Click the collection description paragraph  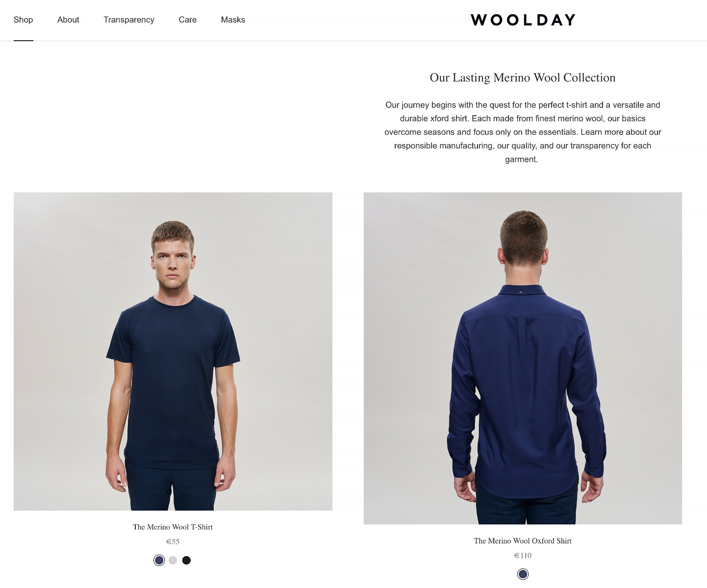(523, 132)
